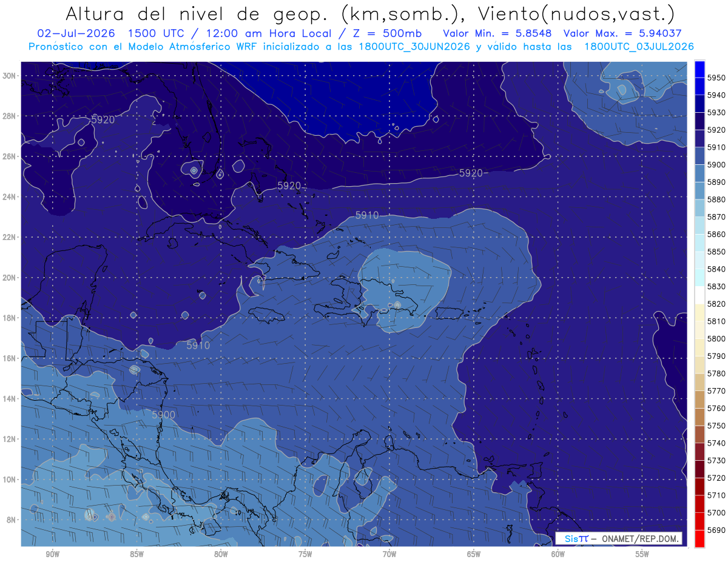728x562 pixels.
Task: Click the '5850' legend value
Action: coord(716,252)
